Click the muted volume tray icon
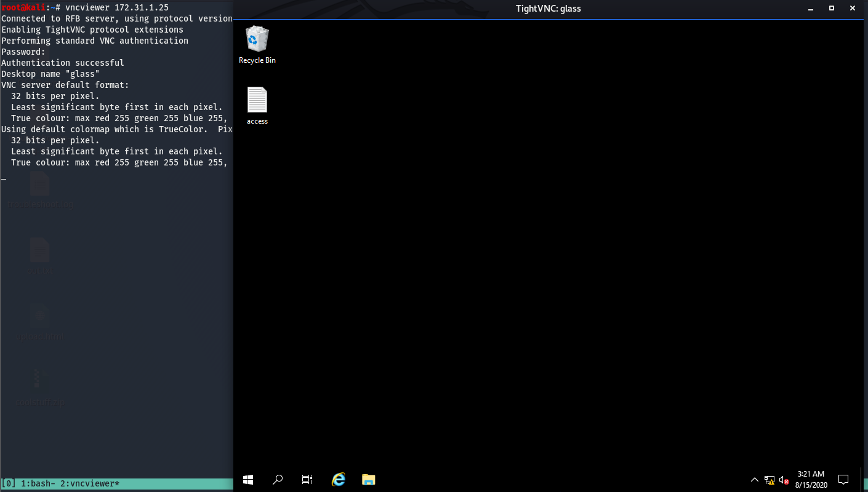Screen dimensions: 868x492 point(784,480)
